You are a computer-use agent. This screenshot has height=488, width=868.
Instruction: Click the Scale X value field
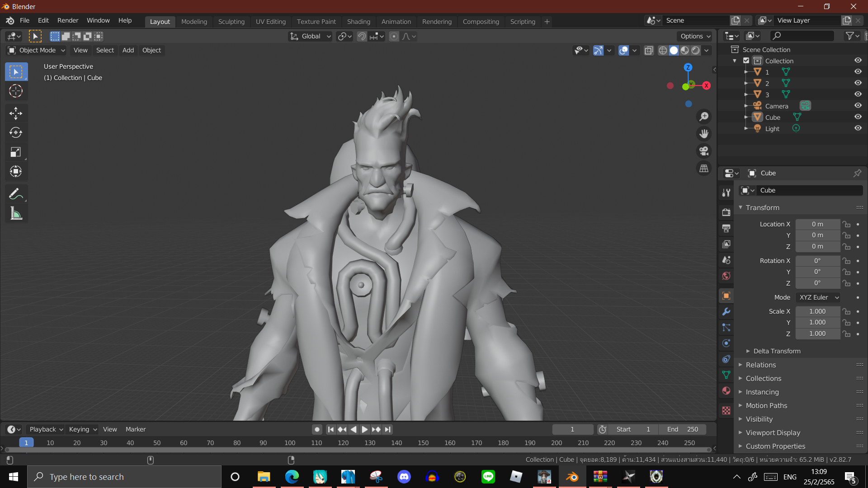pyautogui.click(x=817, y=311)
